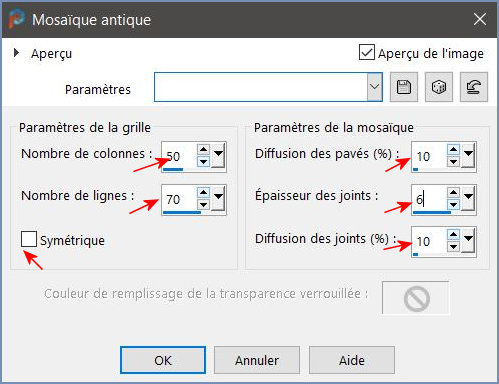The height and width of the screenshot is (384, 499).
Task: Open Nombre de lignes slider dropdown
Action: click(x=218, y=198)
